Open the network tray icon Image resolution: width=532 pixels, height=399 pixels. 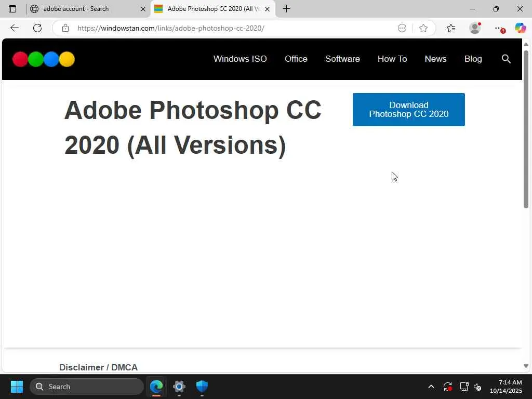464,387
